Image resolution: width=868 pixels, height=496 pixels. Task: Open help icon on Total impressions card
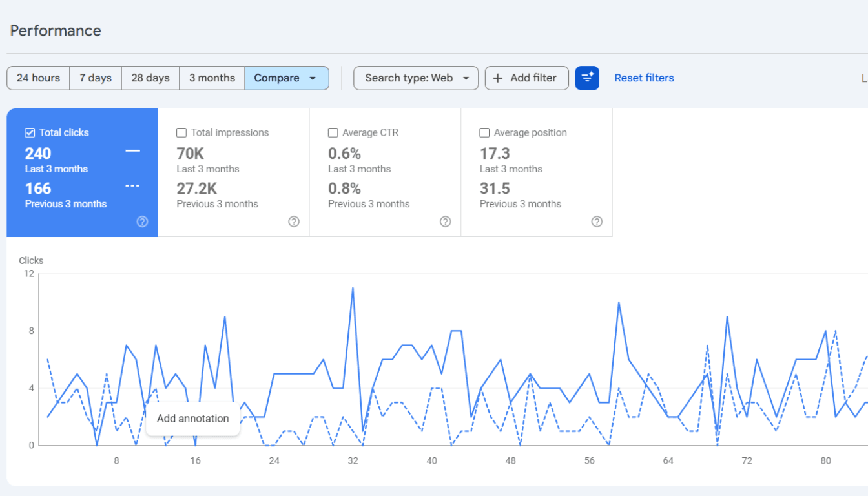click(x=294, y=222)
